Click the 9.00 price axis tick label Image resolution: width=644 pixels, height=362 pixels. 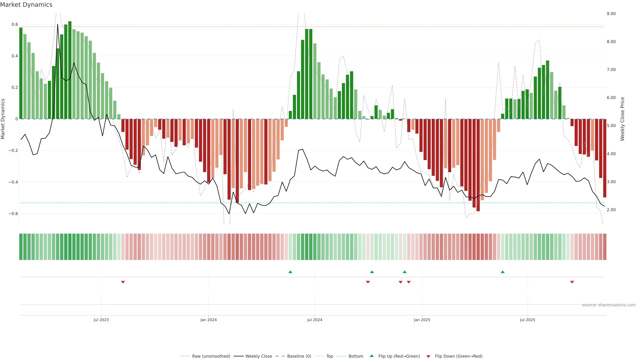pyautogui.click(x=611, y=14)
